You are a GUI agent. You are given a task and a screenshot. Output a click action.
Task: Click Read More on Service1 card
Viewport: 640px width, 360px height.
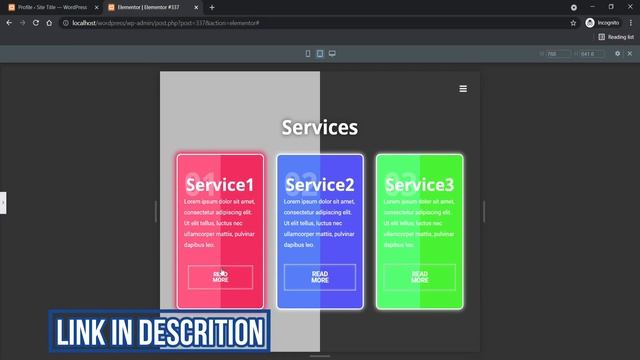[x=220, y=277]
